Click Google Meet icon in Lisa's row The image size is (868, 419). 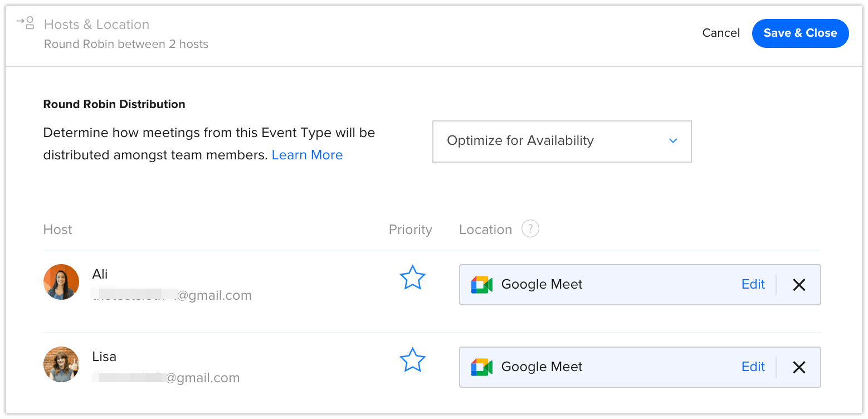click(x=481, y=367)
